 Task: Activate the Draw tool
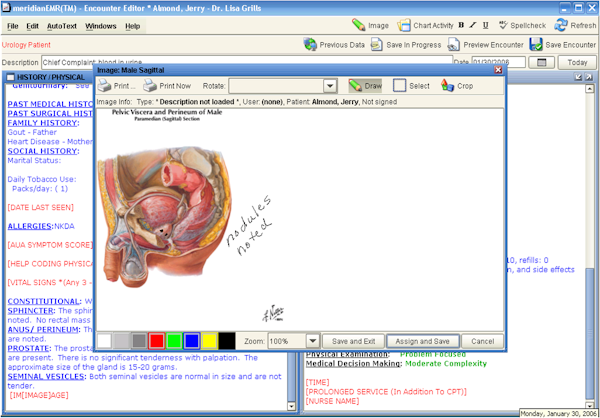365,86
